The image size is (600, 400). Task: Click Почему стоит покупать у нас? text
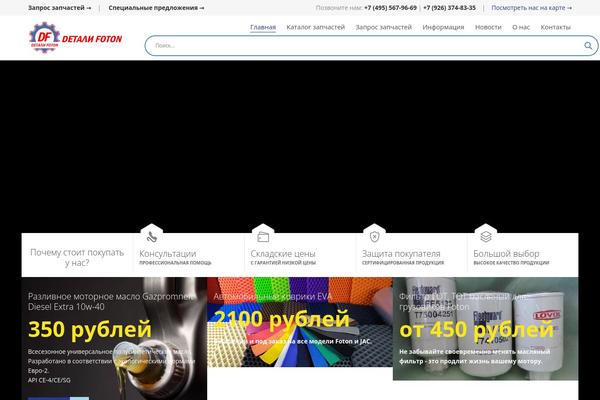pos(77,258)
